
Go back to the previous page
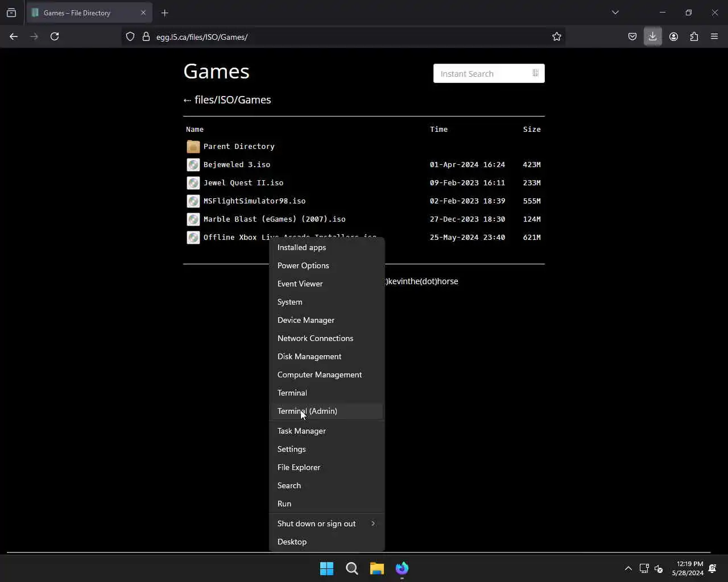(14, 36)
